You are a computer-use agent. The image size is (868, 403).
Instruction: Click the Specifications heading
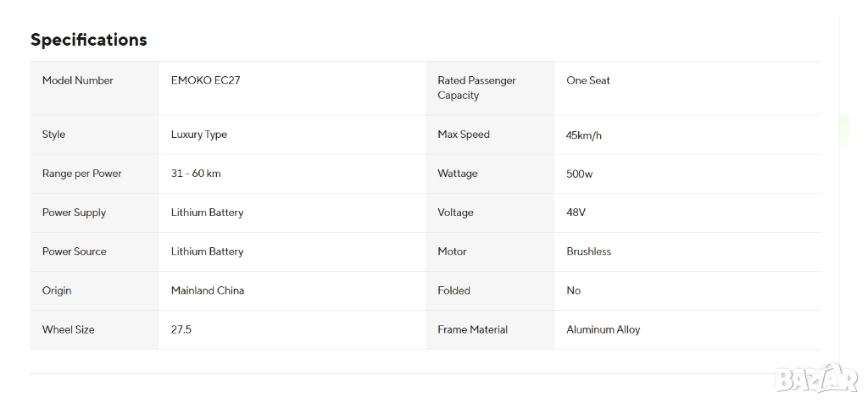click(x=89, y=40)
